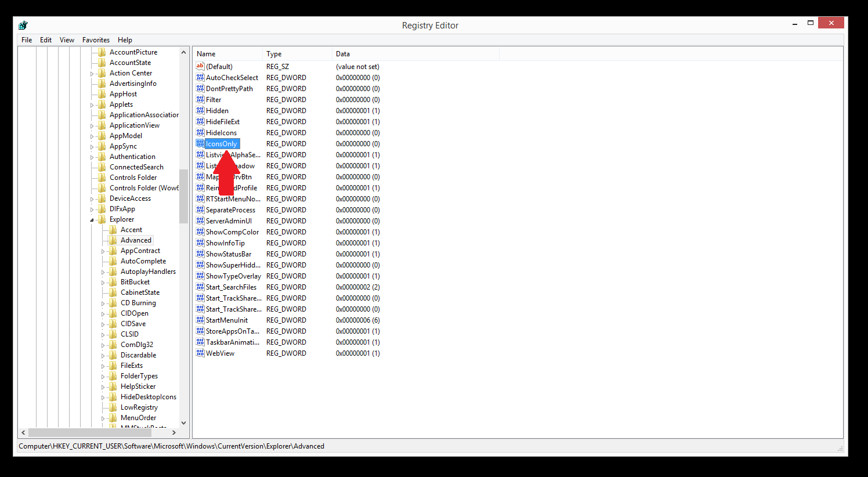Click the folder icon for BitBucket key

113,282
